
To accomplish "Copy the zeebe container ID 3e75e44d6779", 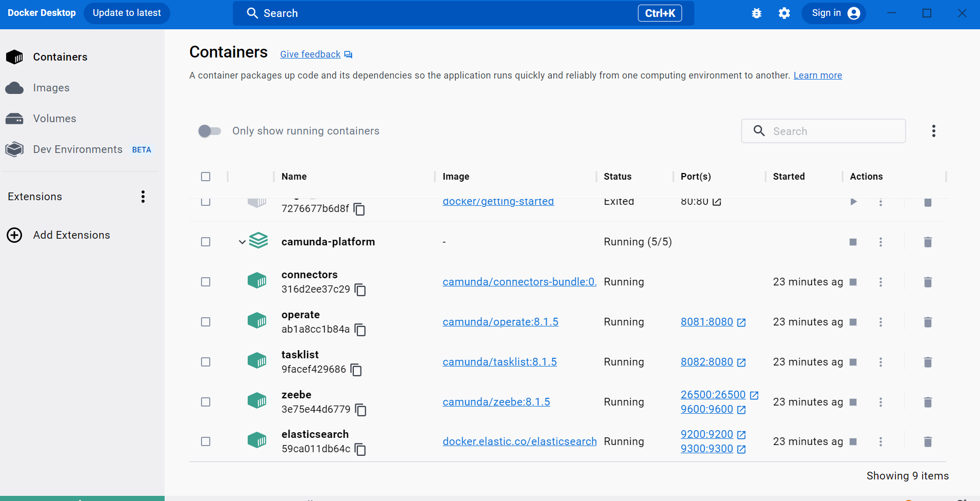I will [x=361, y=410].
